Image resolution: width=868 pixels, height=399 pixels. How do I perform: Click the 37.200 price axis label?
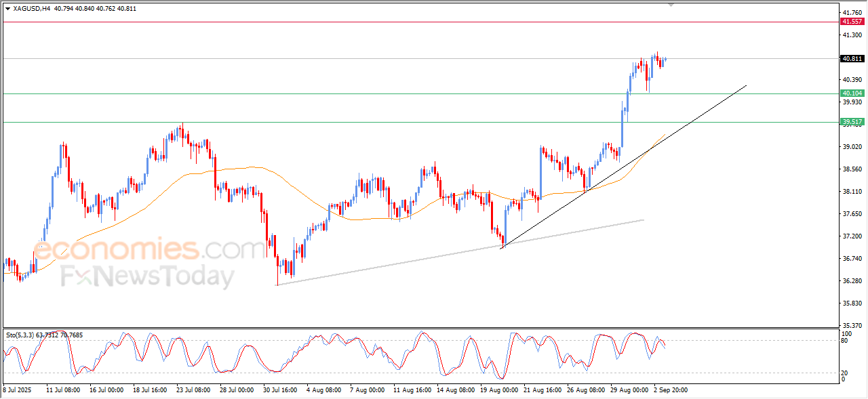point(852,236)
